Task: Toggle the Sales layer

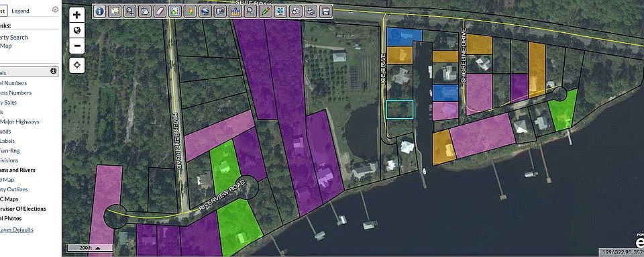Action: (x=8, y=103)
